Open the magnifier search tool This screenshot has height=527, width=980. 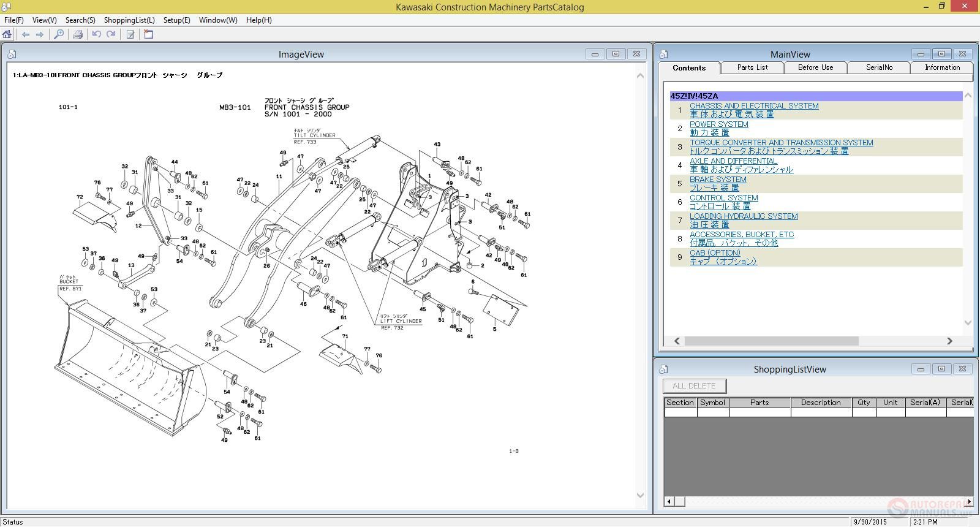59,34
